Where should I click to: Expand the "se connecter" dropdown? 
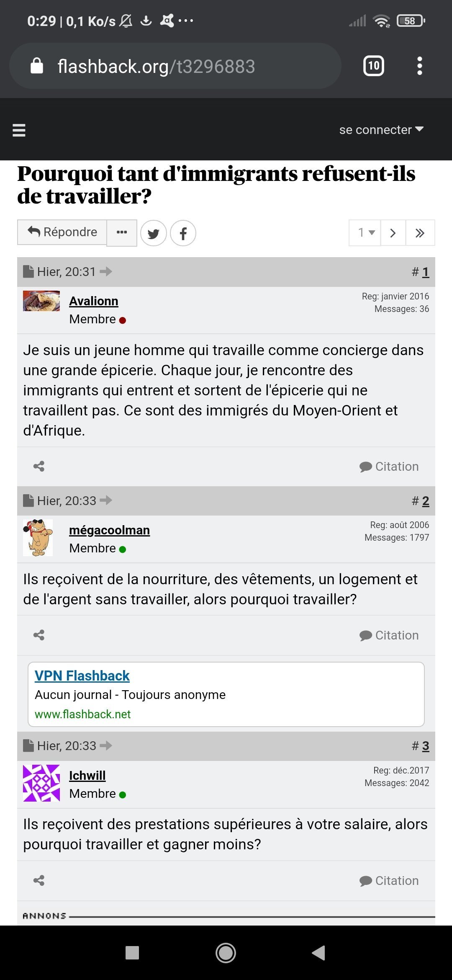coord(381,130)
